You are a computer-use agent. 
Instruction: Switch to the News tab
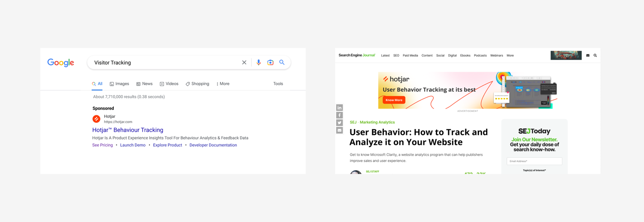pos(144,84)
